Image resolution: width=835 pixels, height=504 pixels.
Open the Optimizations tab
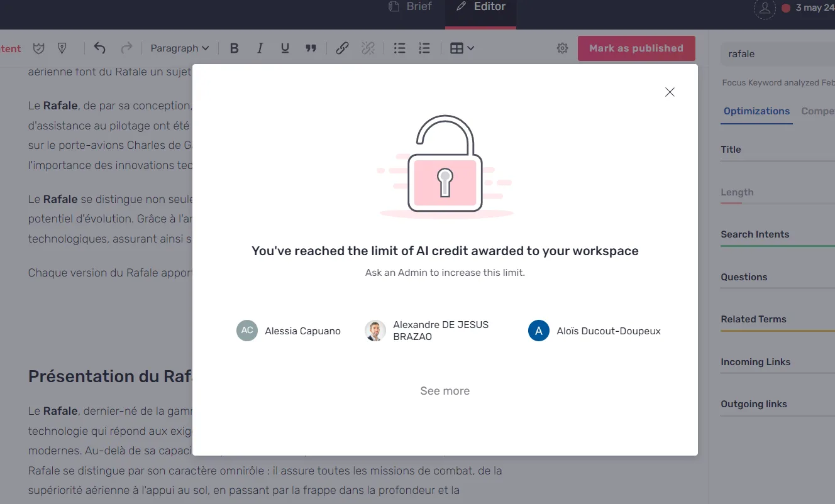click(x=756, y=111)
